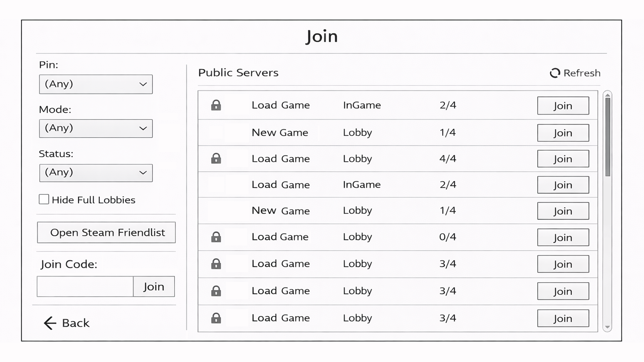Enable the Hide Full Lobbies checkbox
This screenshot has height=362, width=644.
click(x=44, y=199)
